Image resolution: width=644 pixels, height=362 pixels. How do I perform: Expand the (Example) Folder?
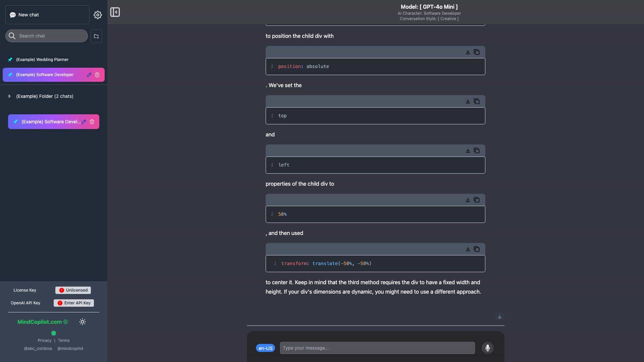[x=9, y=96]
